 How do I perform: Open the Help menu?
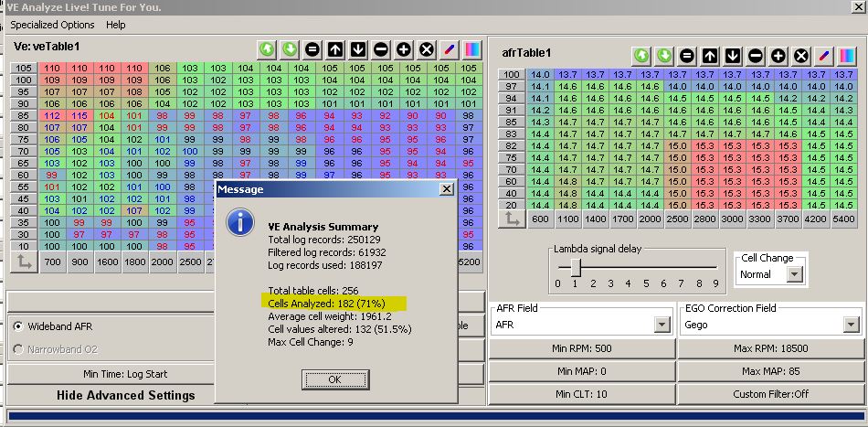click(115, 25)
